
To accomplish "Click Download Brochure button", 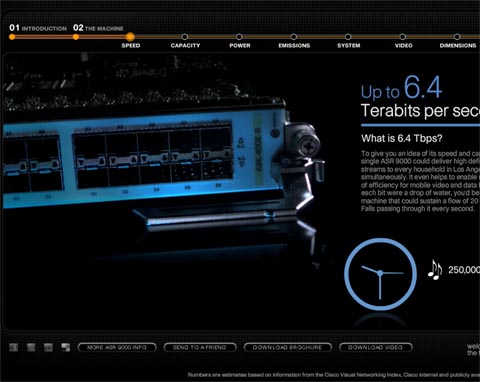I will click(288, 347).
